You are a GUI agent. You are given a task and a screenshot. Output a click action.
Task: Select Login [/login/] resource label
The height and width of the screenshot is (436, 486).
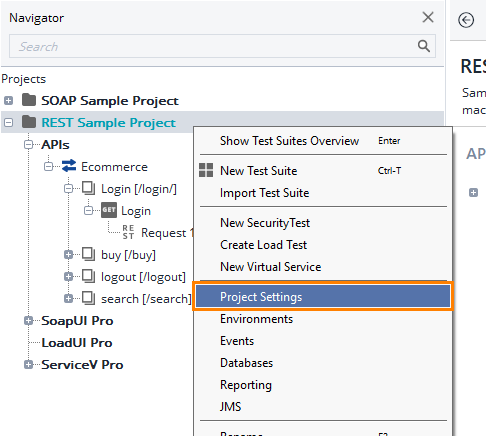pos(139,189)
